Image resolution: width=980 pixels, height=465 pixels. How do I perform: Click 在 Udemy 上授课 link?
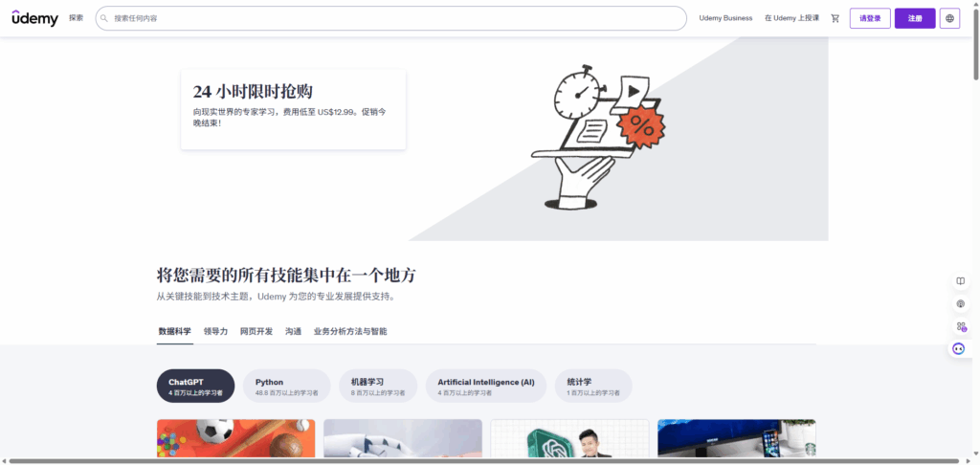[x=791, y=19]
